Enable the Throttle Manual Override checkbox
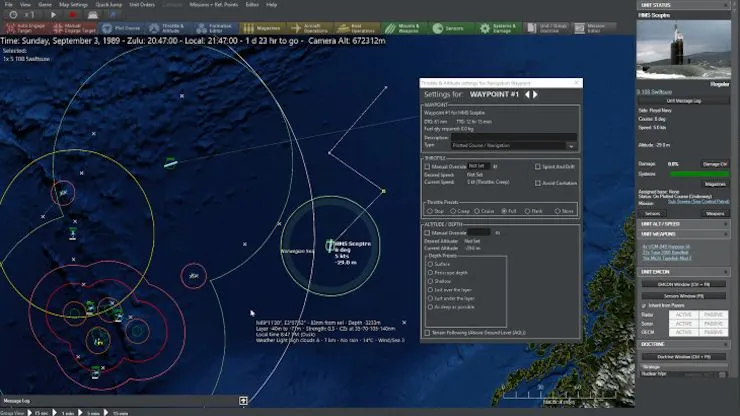 [x=427, y=167]
